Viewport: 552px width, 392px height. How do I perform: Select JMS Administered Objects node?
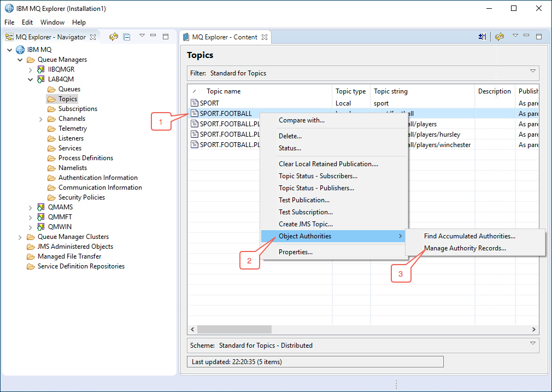point(75,247)
